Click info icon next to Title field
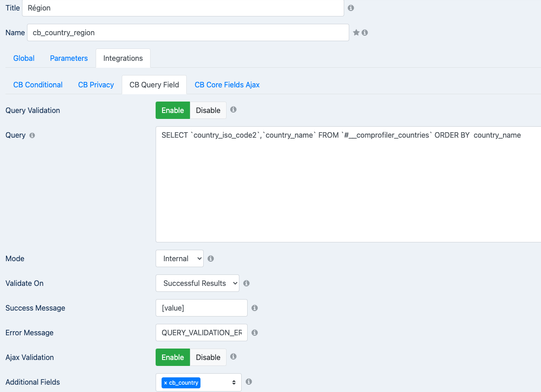 tap(351, 8)
